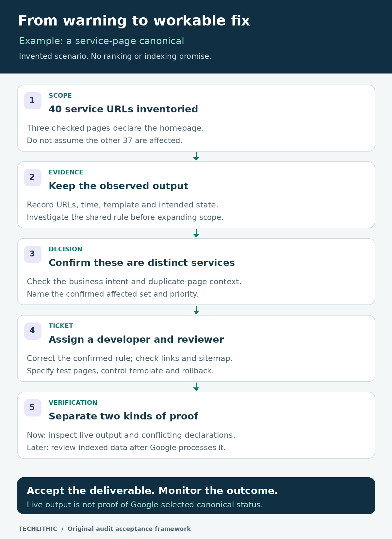Image resolution: width=392 pixels, height=539 pixels.
Task: Click heading 'Separate two kinds of proof'
Action: tap(123, 416)
